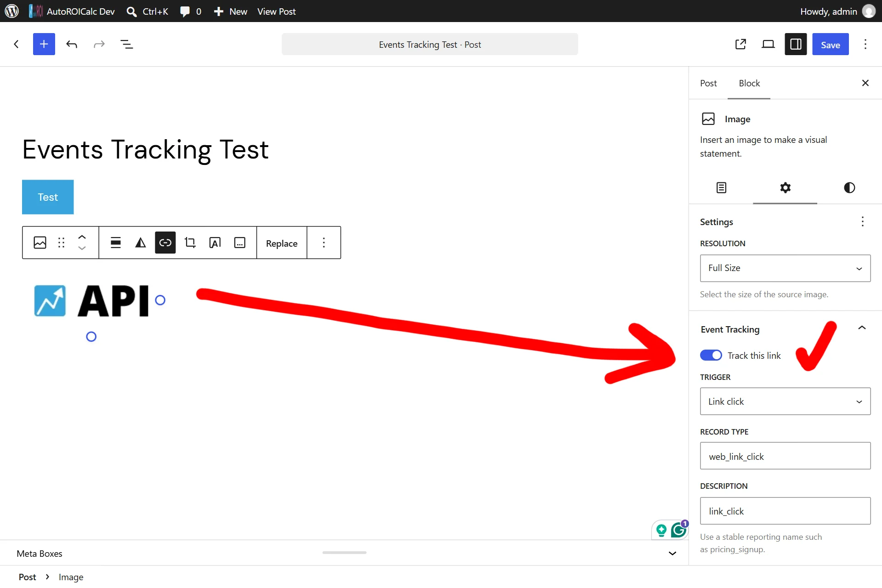Switch to the Settings gear tab
Screen dimensions: 882x588
click(785, 187)
